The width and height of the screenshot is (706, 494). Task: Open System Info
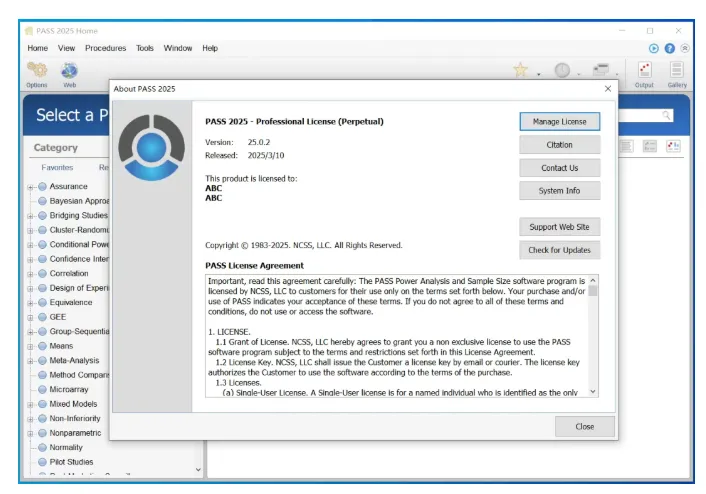click(559, 190)
